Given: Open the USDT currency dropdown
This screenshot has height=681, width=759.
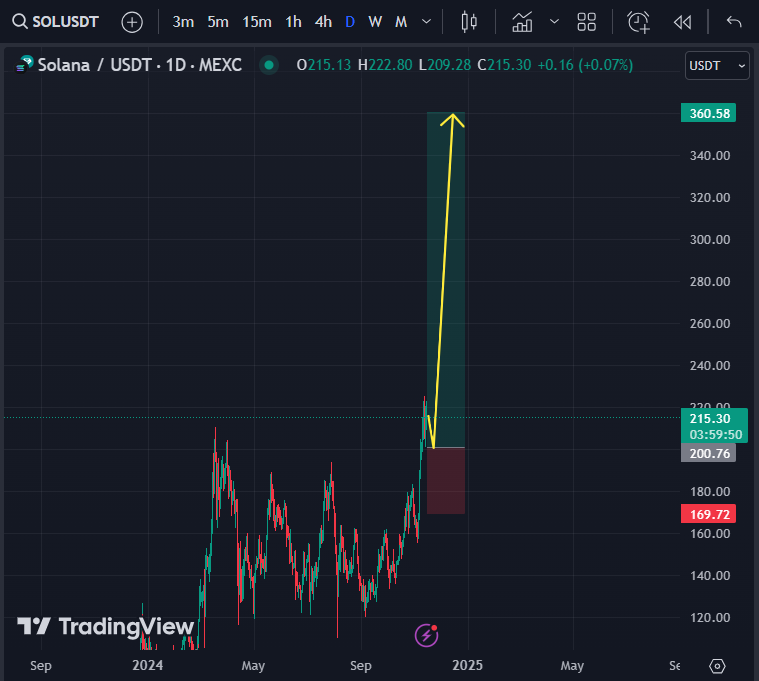Looking at the screenshot, I should point(717,65).
